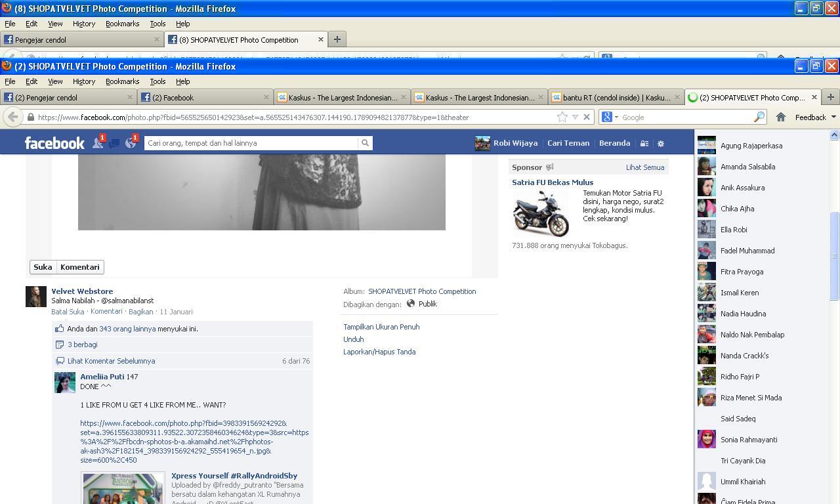Click Lihat Semua sponsor link
Viewport: 840px width, 504px height.
click(645, 167)
